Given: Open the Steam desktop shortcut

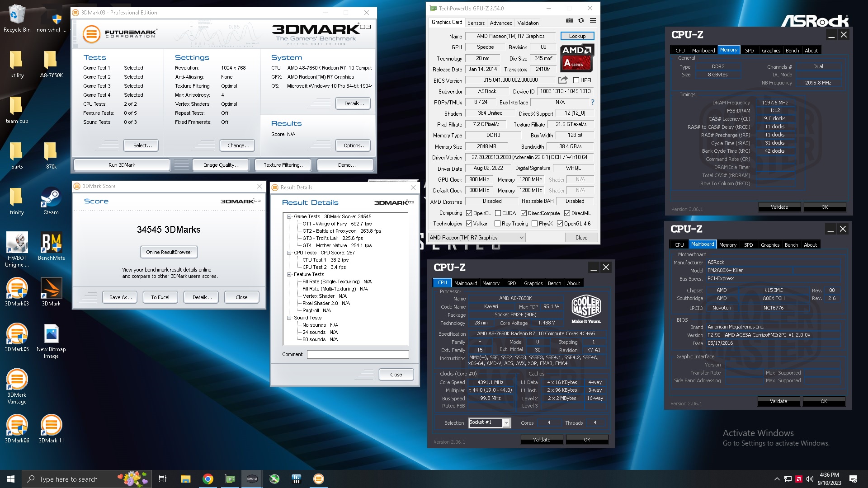Looking at the screenshot, I should coord(51,201).
